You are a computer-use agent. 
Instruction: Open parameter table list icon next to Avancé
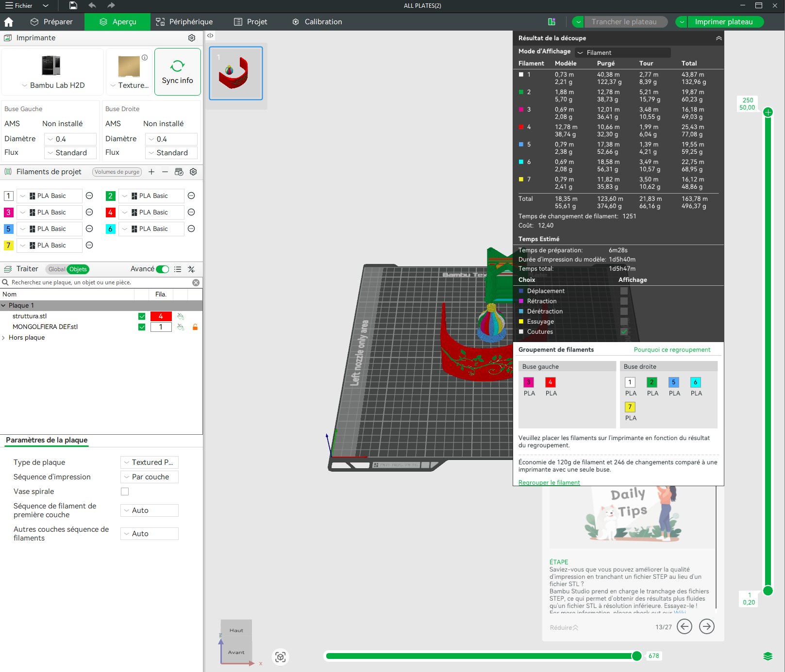coord(178,269)
